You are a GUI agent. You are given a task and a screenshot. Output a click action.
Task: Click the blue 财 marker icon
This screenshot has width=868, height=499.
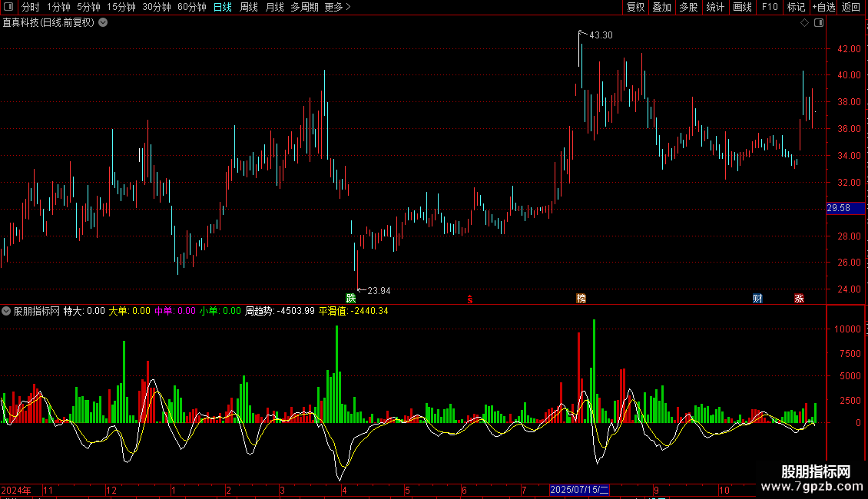click(758, 298)
